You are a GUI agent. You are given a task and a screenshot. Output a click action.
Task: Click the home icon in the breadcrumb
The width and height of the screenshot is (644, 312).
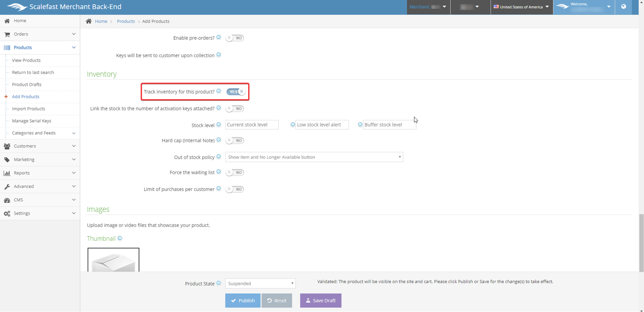89,21
